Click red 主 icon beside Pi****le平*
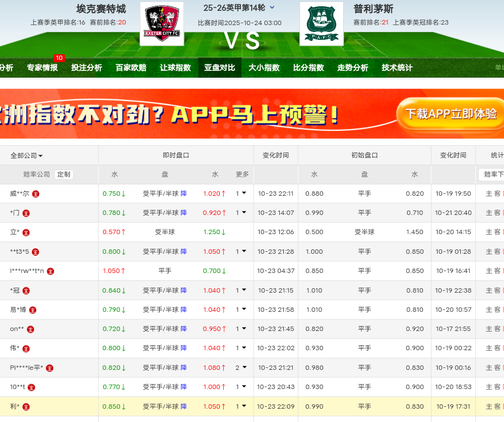This screenshot has width=504, height=422. pos(50,368)
